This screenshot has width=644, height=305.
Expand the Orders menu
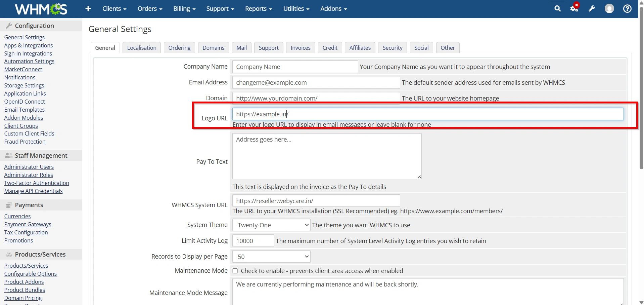tap(150, 9)
